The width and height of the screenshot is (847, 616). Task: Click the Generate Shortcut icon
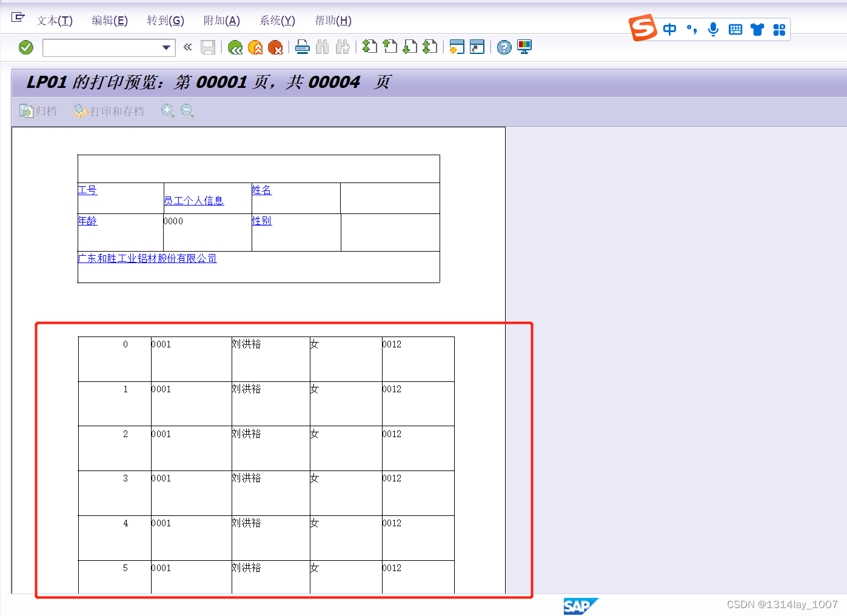(477, 47)
